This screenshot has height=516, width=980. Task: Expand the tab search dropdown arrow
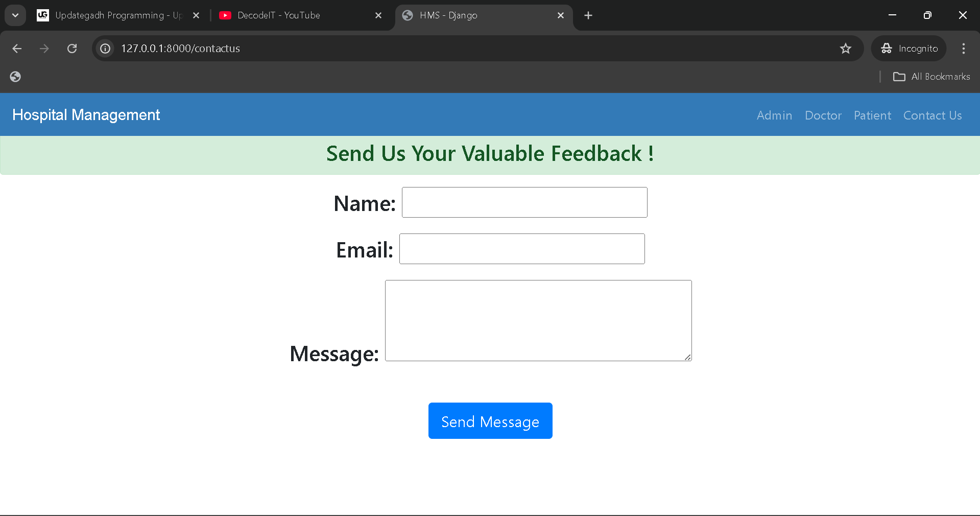15,15
